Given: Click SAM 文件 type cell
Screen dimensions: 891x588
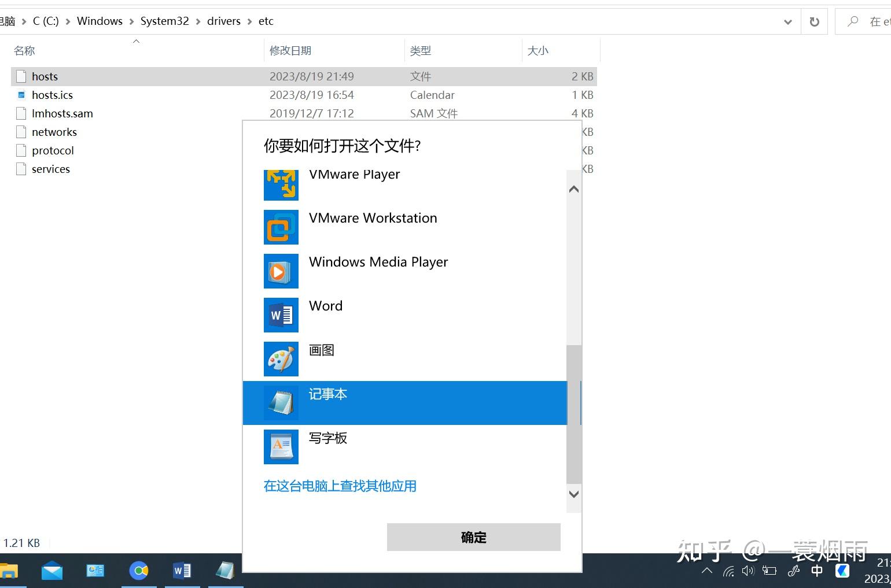Looking at the screenshot, I should pyautogui.click(x=434, y=113).
